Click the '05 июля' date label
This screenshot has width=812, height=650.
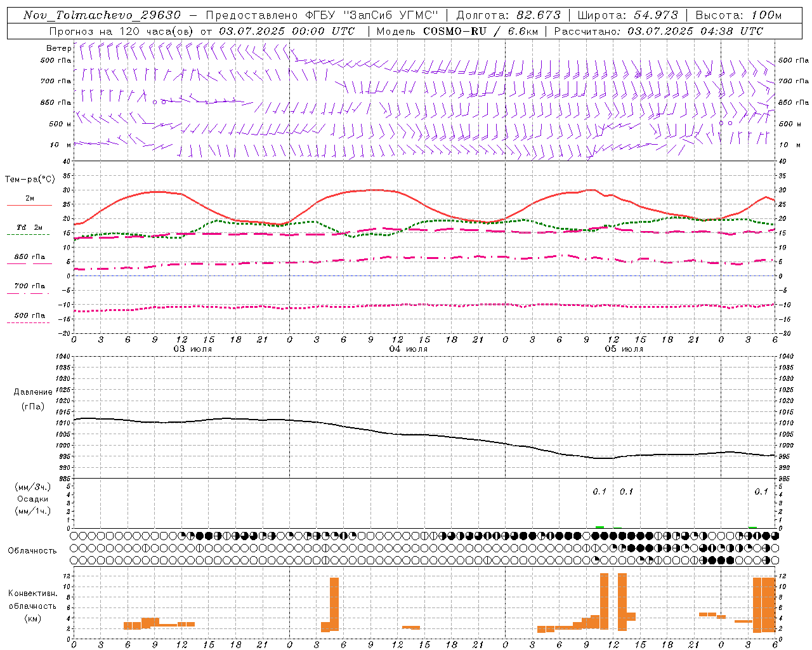(x=624, y=349)
